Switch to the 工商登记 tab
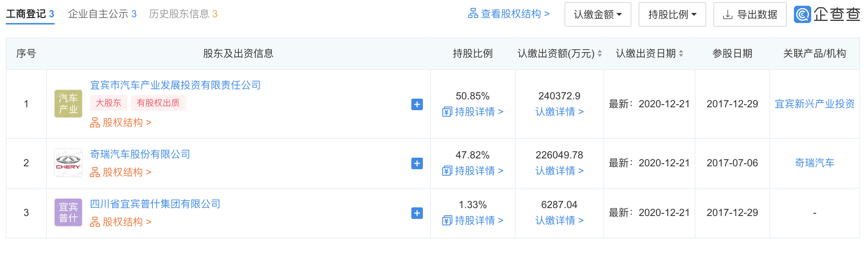 [x=30, y=14]
